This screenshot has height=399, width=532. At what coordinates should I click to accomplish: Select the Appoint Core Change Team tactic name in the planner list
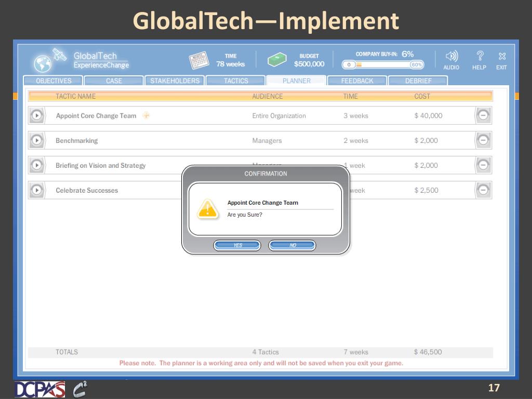pyautogui.click(x=96, y=116)
